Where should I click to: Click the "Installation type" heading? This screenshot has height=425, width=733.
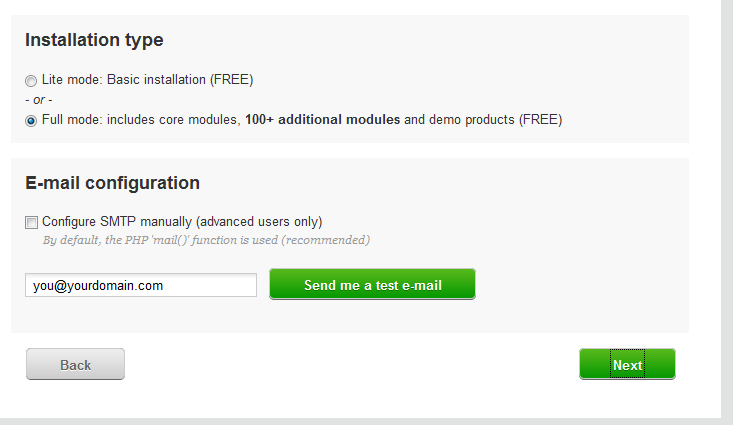(94, 40)
